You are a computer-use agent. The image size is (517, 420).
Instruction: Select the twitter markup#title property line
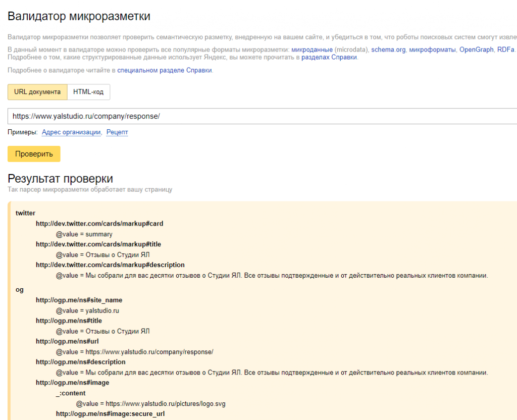coord(98,244)
